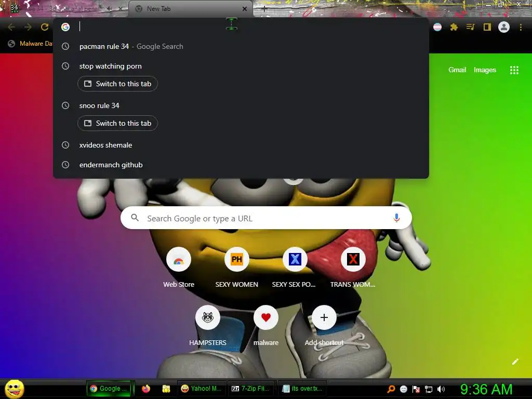Image resolution: width=532 pixels, height=399 pixels.
Task: Click the Google logo in the address bar
Action: (x=65, y=27)
